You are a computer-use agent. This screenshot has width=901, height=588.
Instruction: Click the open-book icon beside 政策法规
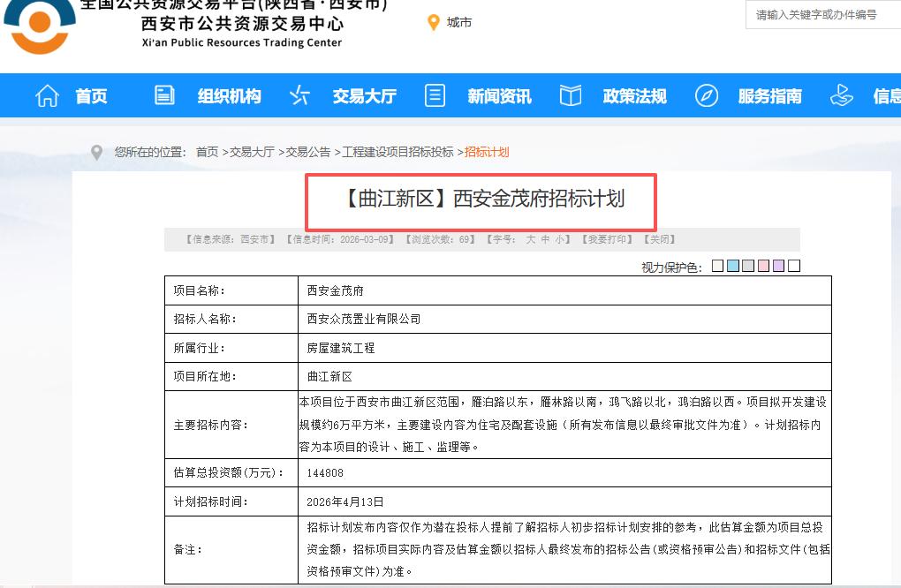tap(571, 95)
